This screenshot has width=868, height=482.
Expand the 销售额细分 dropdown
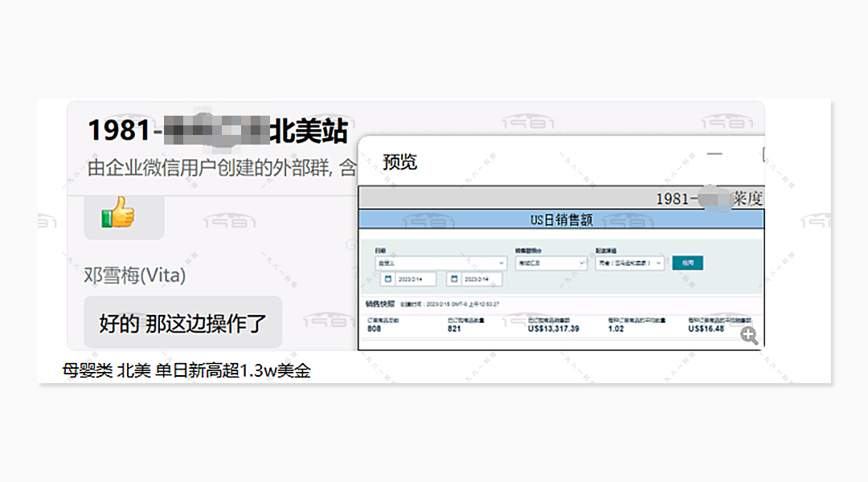click(552, 263)
